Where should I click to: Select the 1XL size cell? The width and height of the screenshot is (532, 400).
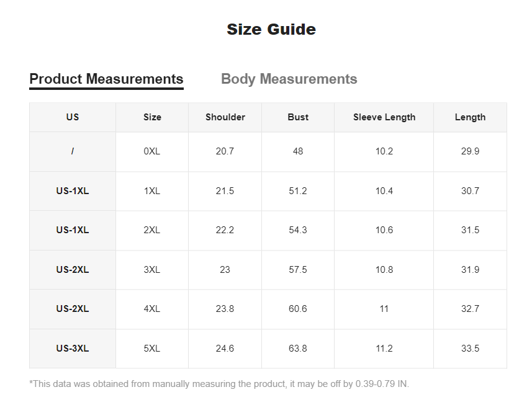[x=152, y=191]
